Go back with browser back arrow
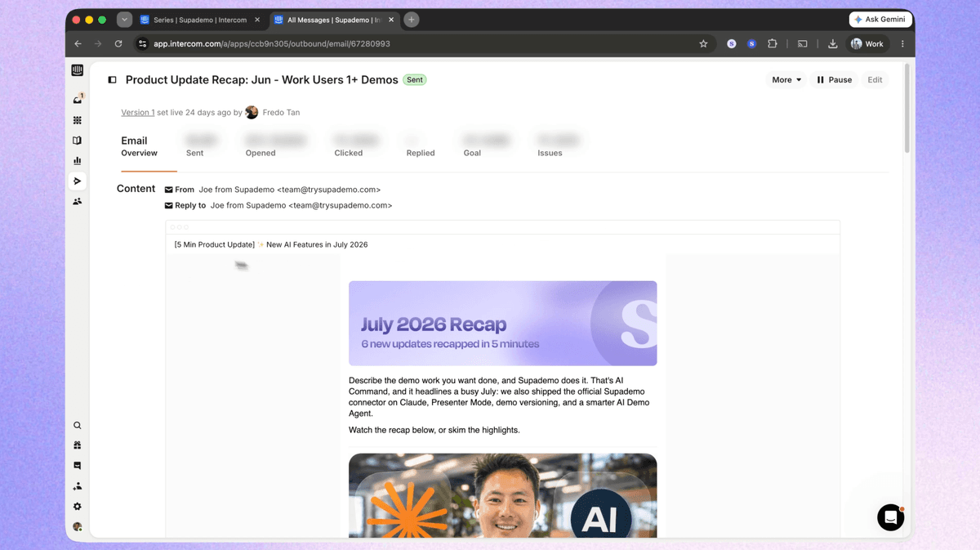 click(78, 44)
